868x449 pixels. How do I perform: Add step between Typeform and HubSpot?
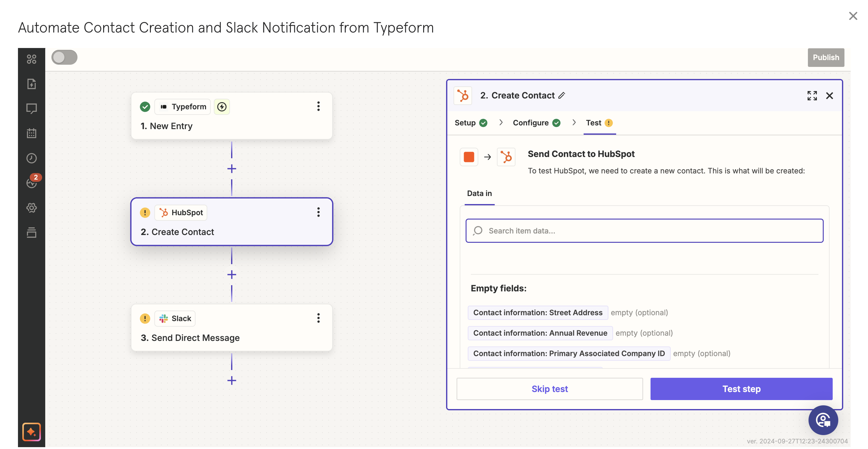[x=231, y=169]
